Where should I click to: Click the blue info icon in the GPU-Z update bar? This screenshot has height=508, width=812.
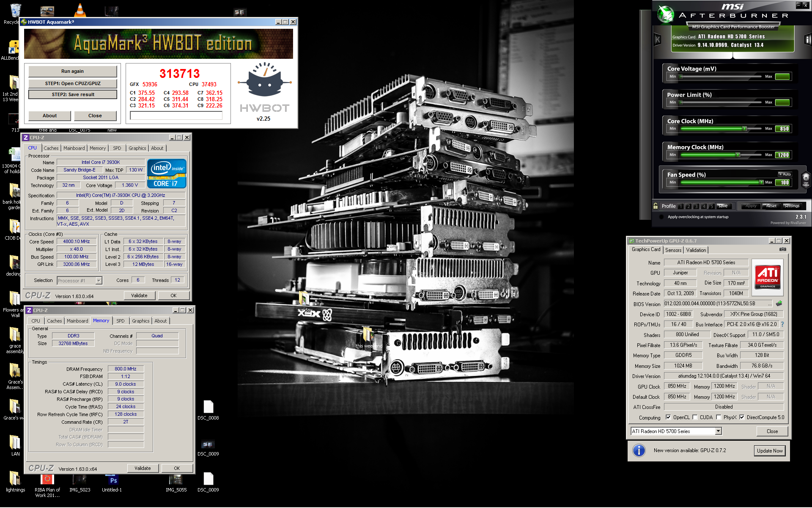pyautogui.click(x=639, y=450)
